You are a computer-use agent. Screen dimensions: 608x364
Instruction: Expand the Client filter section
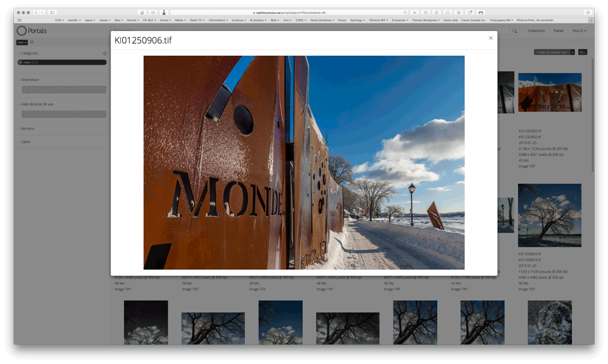pyautogui.click(x=24, y=142)
